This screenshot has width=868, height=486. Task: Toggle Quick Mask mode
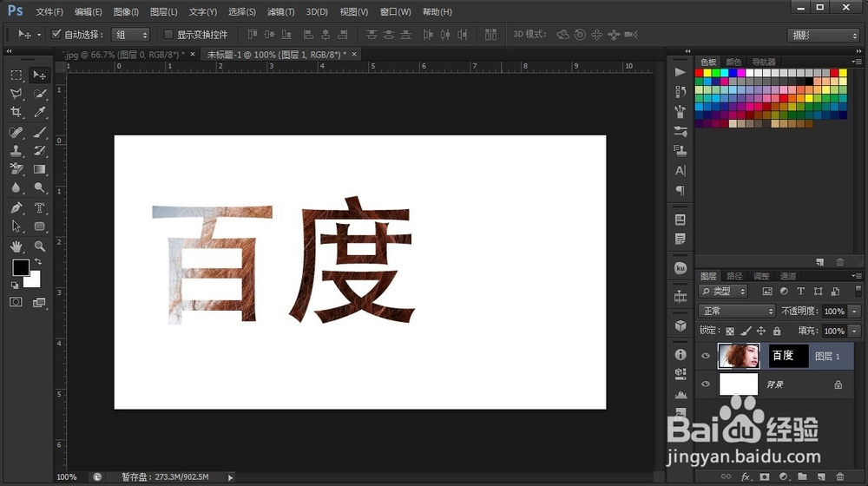pyautogui.click(x=16, y=302)
